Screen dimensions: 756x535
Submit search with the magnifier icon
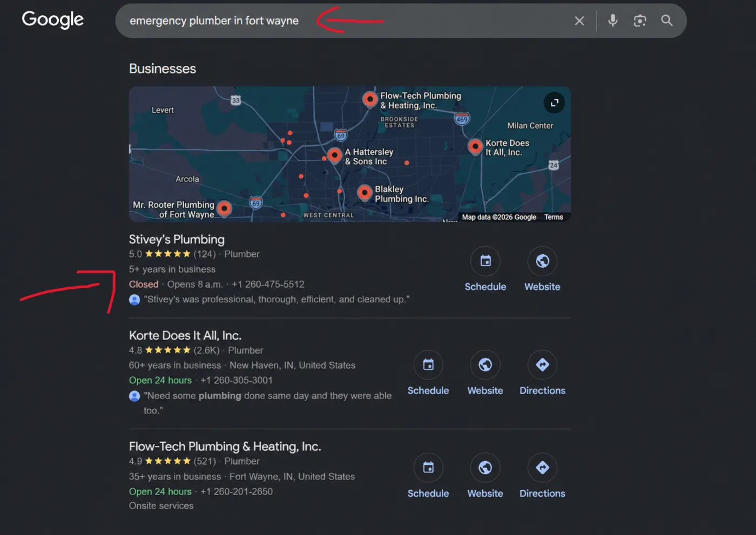pyautogui.click(x=667, y=21)
